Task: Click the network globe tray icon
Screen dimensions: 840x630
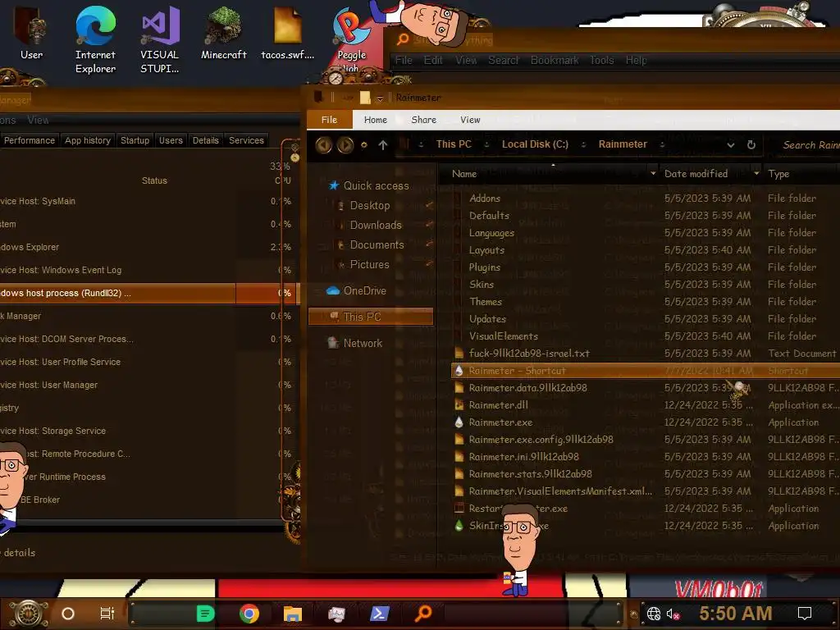Action: tap(654, 614)
